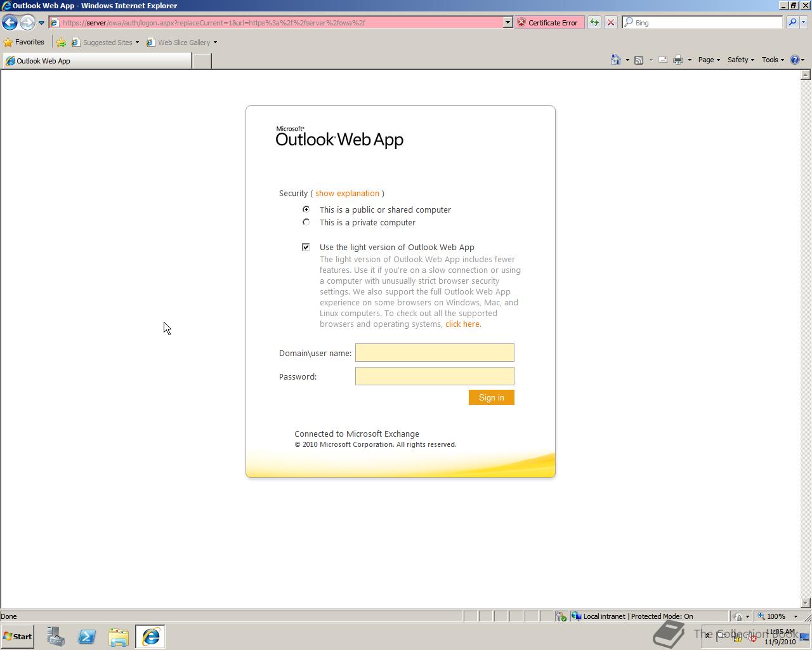812x650 pixels.
Task: Click the scrollbar up arrow
Action: coord(806,75)
